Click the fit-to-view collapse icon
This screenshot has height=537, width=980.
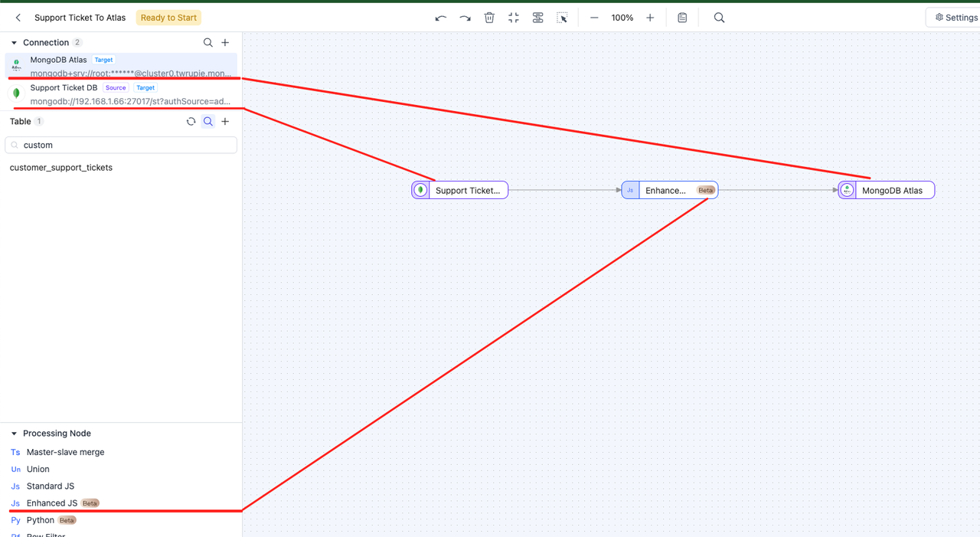[x=514, y=18]
